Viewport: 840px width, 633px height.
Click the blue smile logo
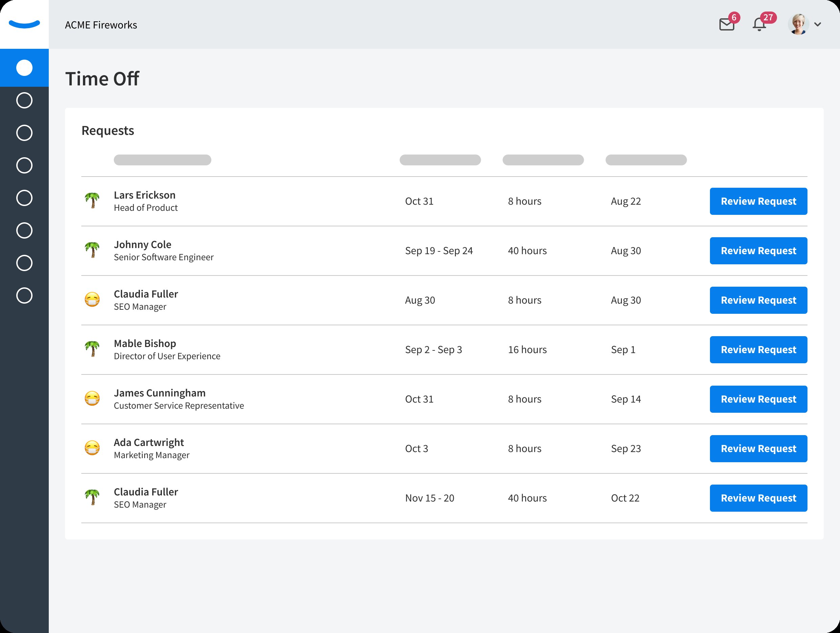[x=24, y=24]
